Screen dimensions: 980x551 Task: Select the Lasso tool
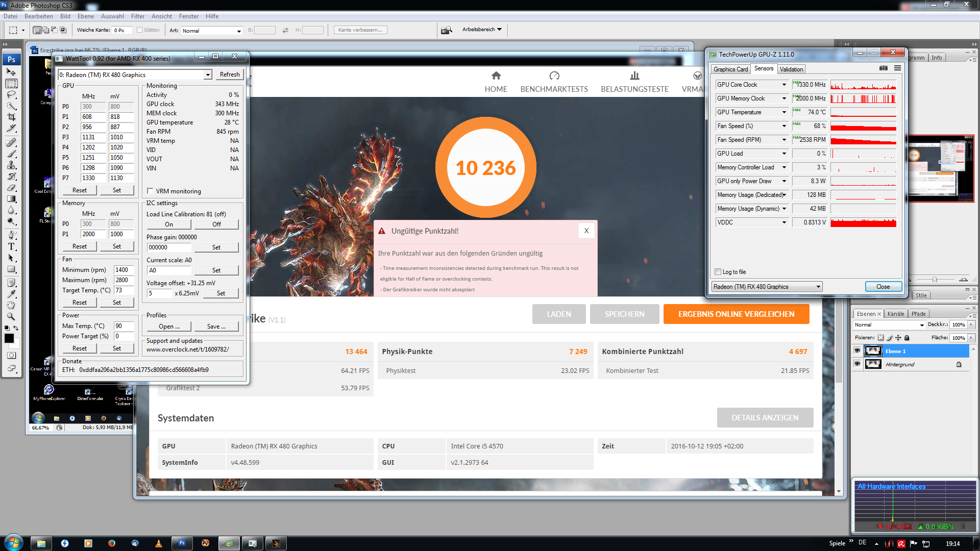pos(11,94)
